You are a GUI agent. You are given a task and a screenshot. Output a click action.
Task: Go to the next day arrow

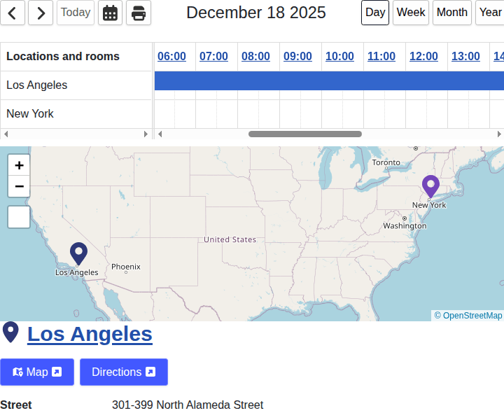tap(41, 13)
